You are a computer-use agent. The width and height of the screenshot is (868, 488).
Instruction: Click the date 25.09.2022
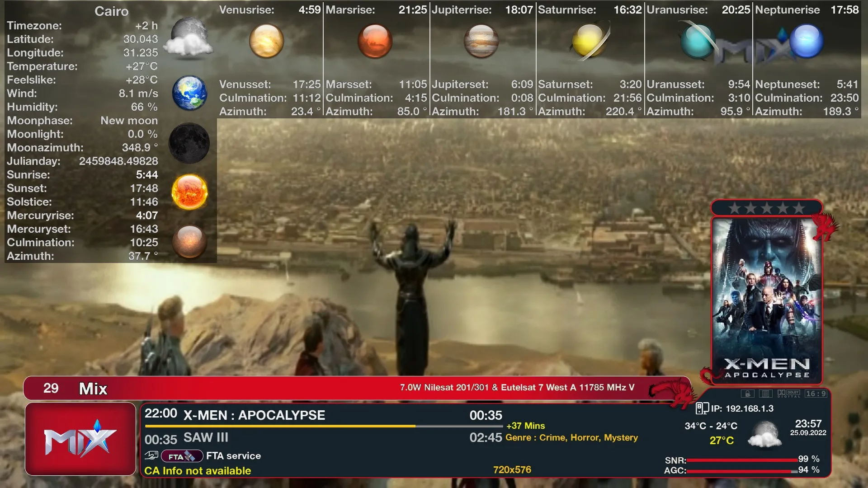click(x=808, y=433)
